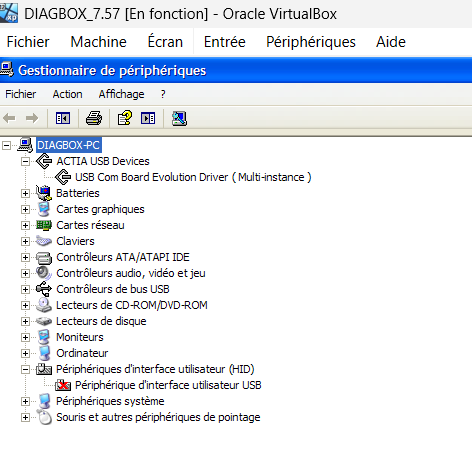The height and width of the screenshot is (465, 472).
Task: Click the Gestionnaire de périphériques title icon
Action: 7,70
